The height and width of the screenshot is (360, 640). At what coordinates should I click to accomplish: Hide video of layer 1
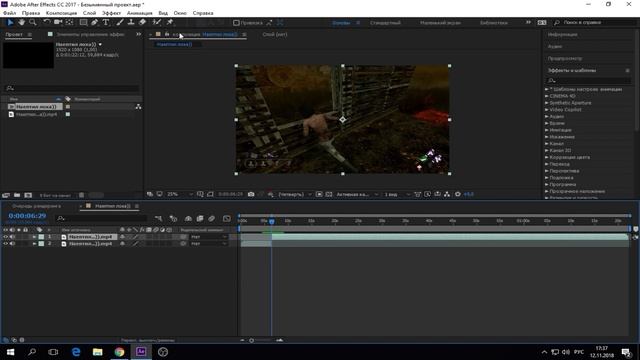click(x=6, y=237)
